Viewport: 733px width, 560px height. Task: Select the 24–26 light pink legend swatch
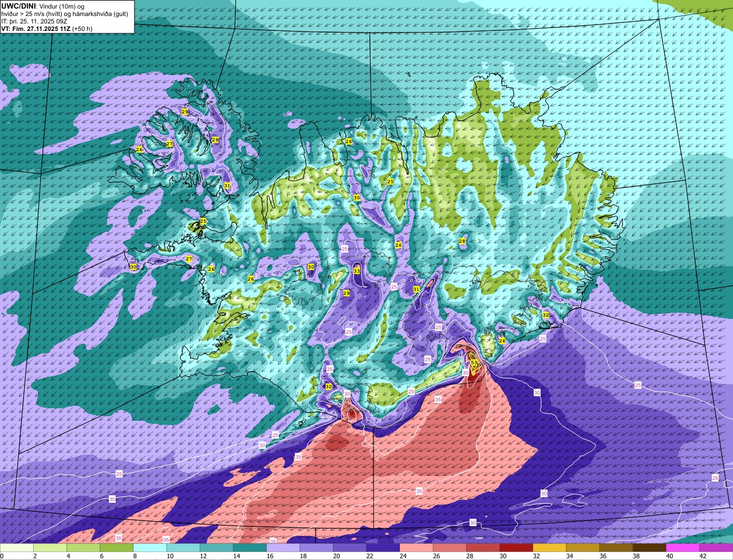click(x=416, y=548)
